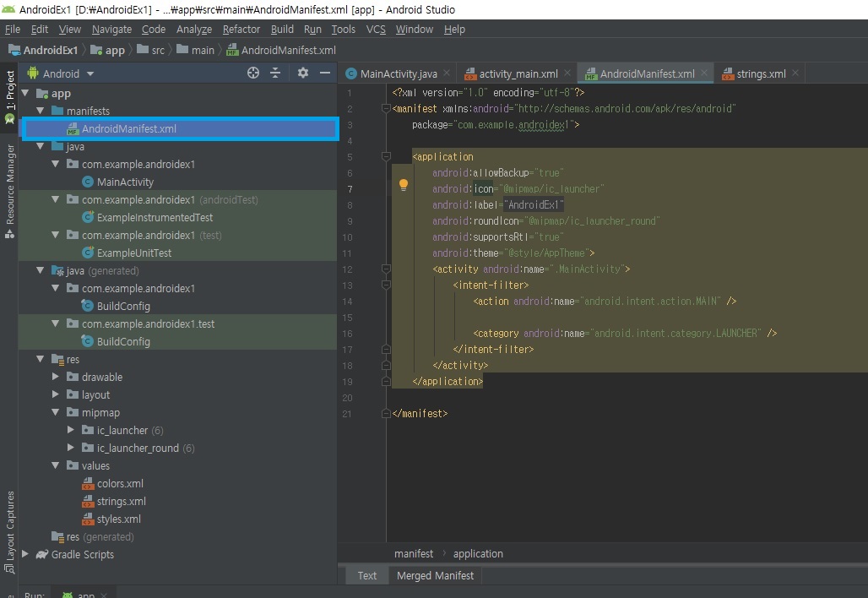Open Project panel settings gear
Viewport: 868px width, 598px height.
tap(303, 73)
